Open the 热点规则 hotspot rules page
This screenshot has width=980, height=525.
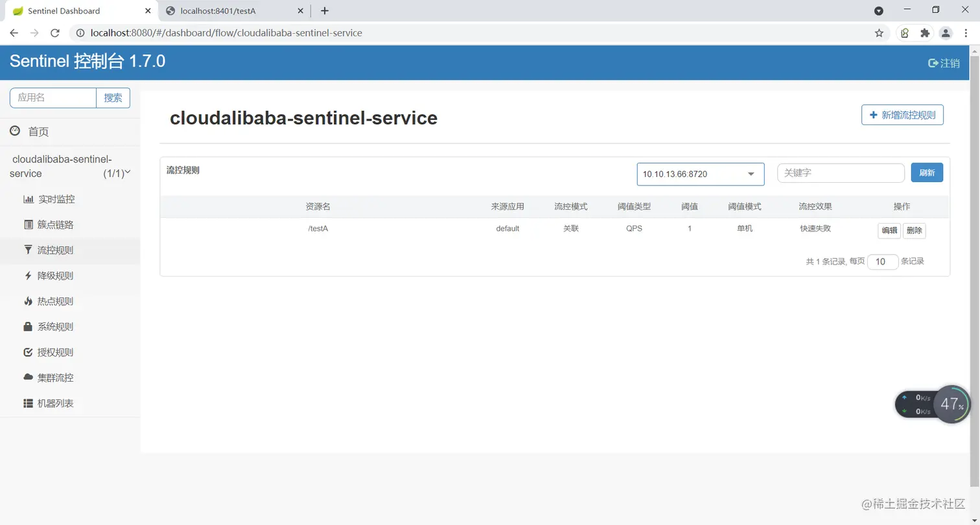tap(55, 301)
